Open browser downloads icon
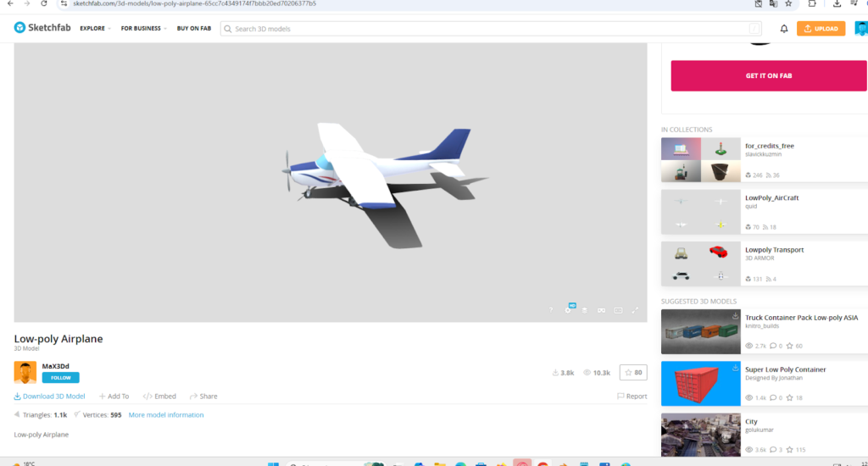Viewport: 868px width, 466px height. click(837, 3)
